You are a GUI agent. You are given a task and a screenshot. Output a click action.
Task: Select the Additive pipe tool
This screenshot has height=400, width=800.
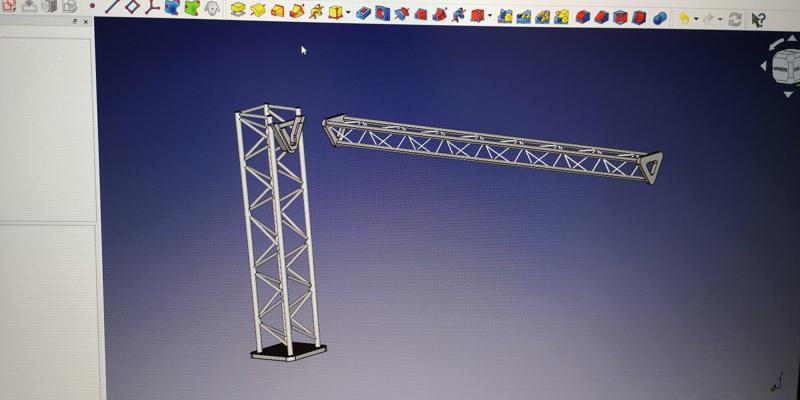[x=297, y=10]
